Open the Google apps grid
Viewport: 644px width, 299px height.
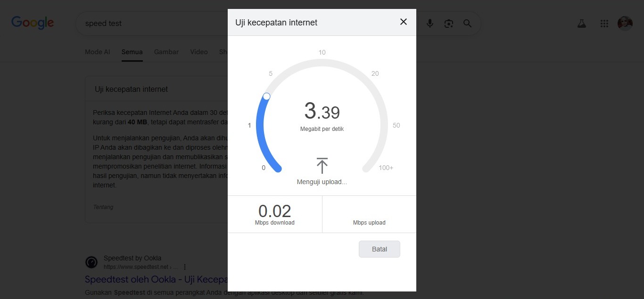[604, 24]
